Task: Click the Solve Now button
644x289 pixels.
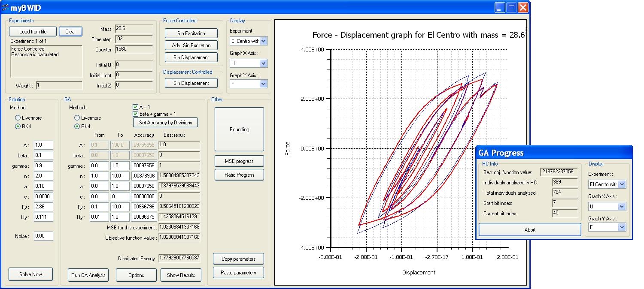Action: click(x=31, y=274)
